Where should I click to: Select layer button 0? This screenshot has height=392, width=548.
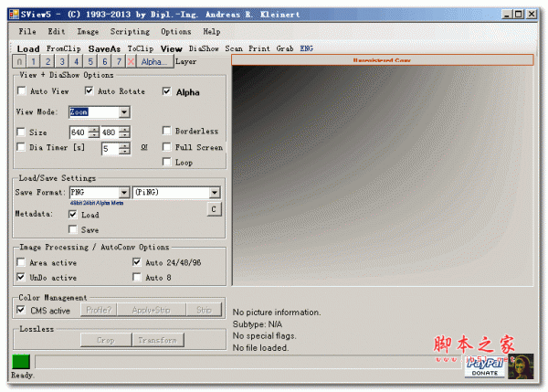click(x=19, y=62)
